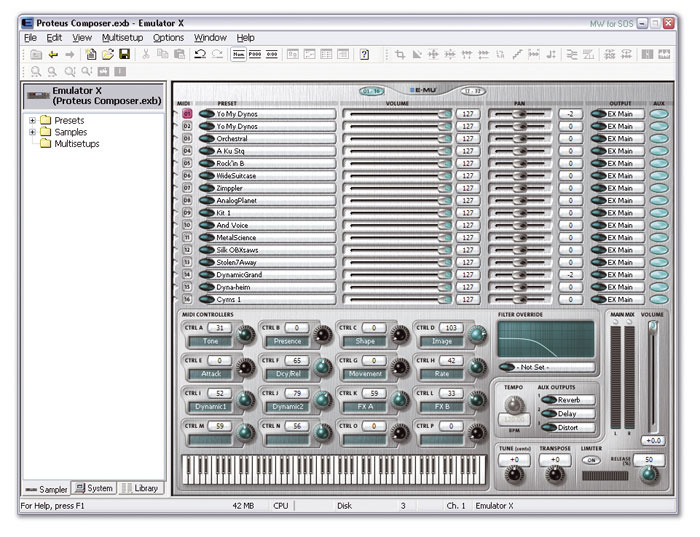Select MIDI channel 01 button
This screenshot has width=700, height=537.
(187, 114)
